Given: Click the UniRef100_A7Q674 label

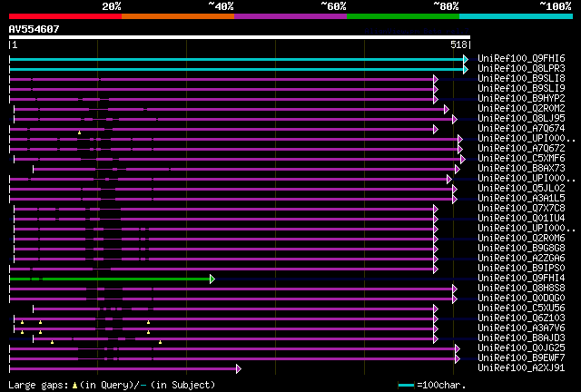Looking at the screenshot, I should pos(521,129).
